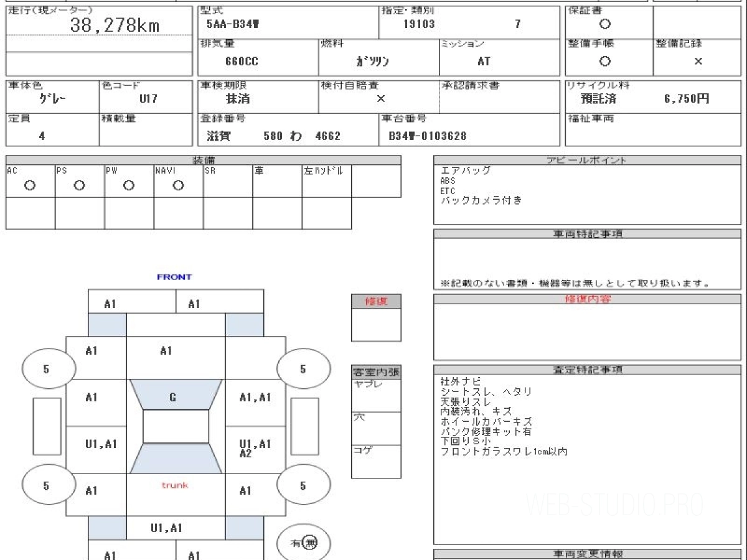747x560 pixels.
Task: Select the recycle status 預託済
Action: click(598, 98)
